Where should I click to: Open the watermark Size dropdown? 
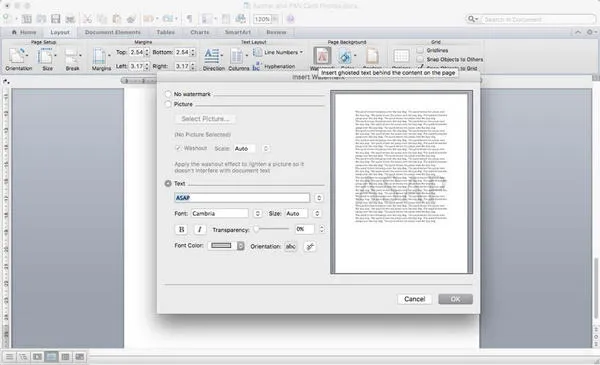(x=317, y=213)
